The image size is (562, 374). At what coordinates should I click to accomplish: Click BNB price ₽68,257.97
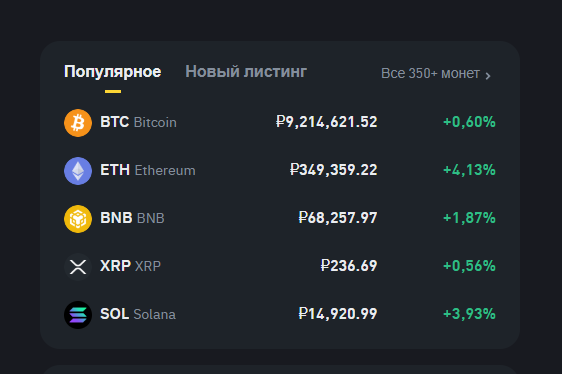point(338,218)
